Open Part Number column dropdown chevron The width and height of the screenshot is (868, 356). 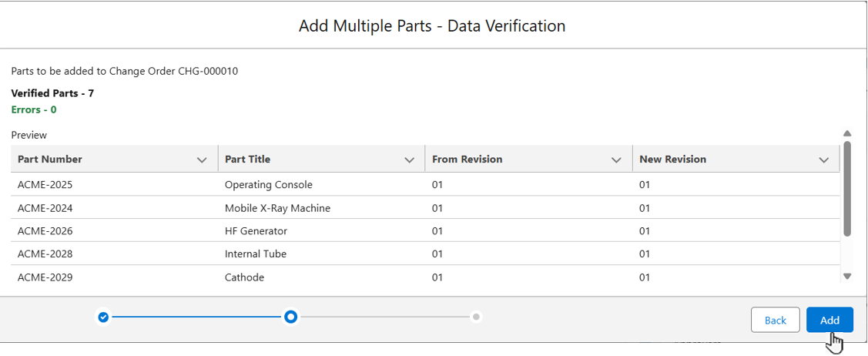(202, 160)
